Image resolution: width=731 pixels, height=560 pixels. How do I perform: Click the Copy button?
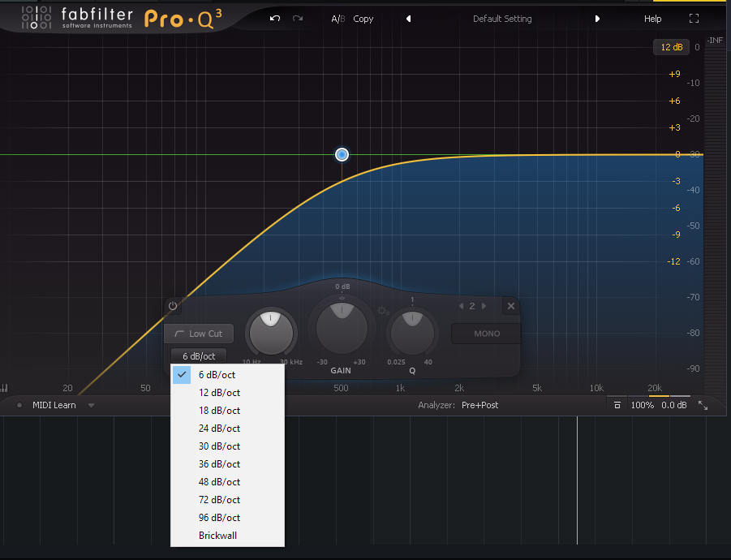(363, 19)
